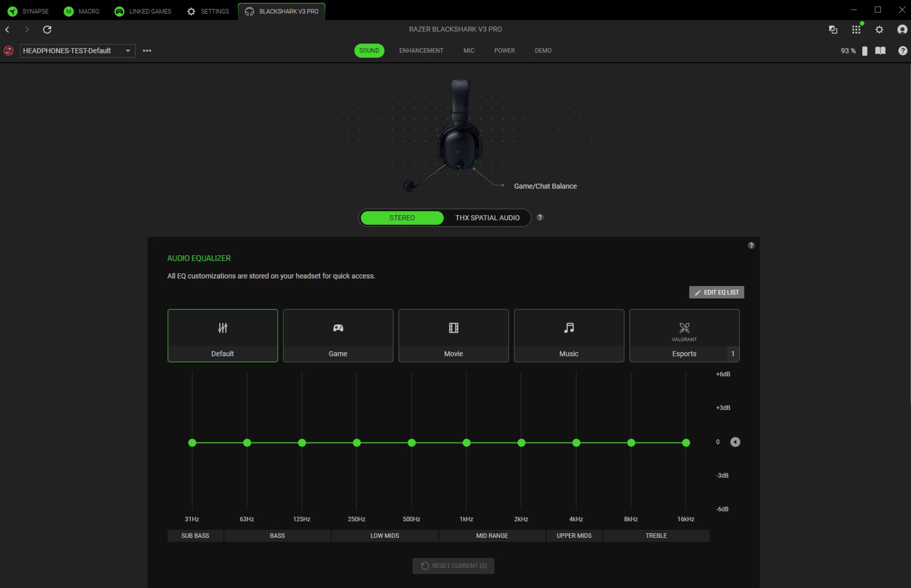This screenshot has height=588, width=911.
Task: Click the arrow beside the 0 dB level
Action: (x=735, y=442)
